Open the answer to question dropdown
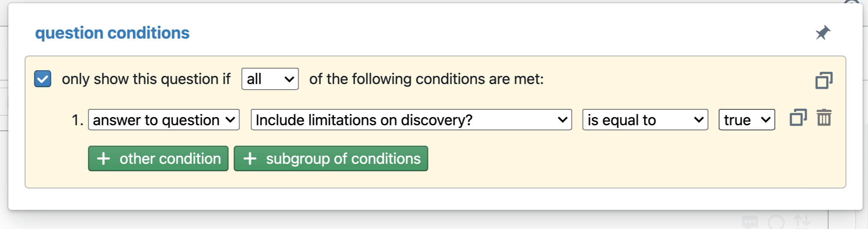868x229 pixels. (164, 120)
